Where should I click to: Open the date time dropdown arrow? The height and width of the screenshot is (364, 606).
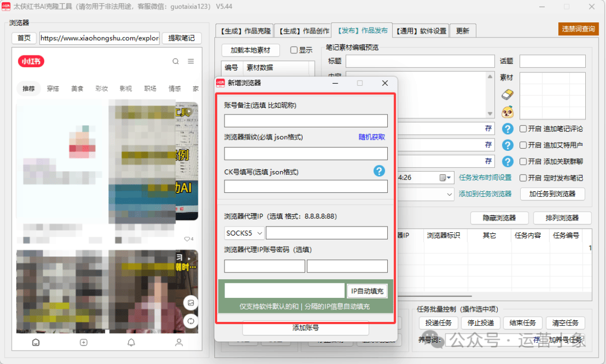coord(449,178)
